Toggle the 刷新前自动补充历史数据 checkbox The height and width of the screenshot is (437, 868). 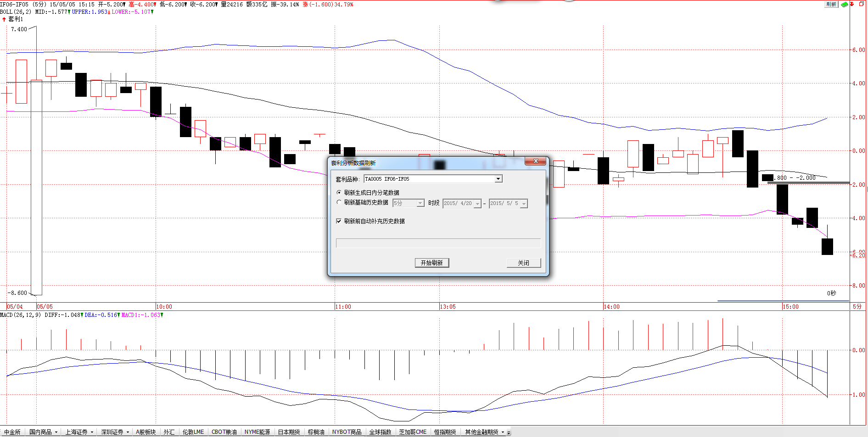[x=339, y=221]
